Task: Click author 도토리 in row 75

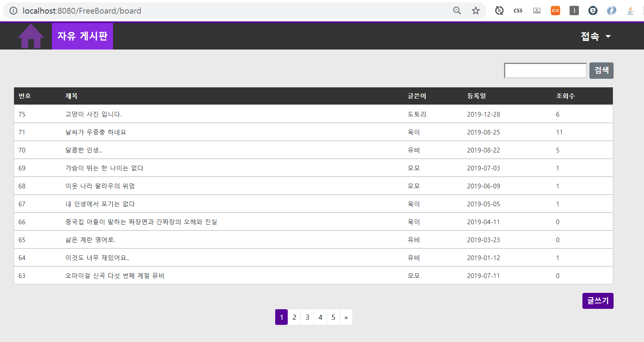Action: tap(417, 114)
